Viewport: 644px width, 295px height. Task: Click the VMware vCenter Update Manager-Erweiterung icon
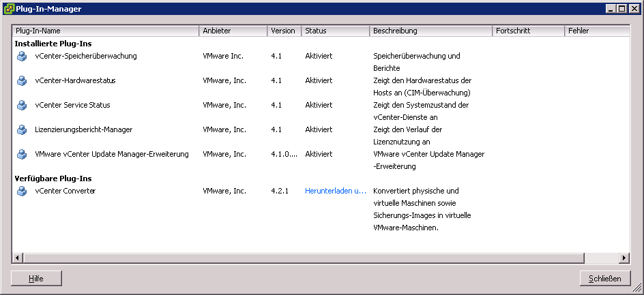pyautogui.click(x=22, y=155)
